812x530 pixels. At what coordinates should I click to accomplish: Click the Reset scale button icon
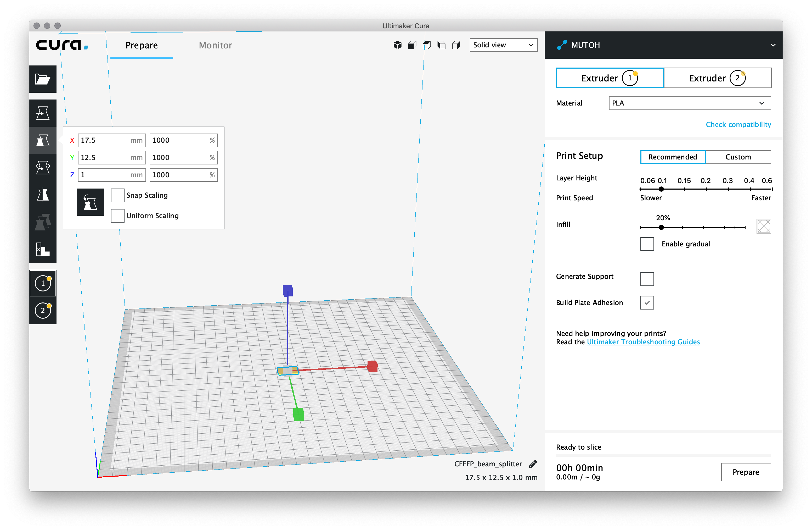(90, 202)
